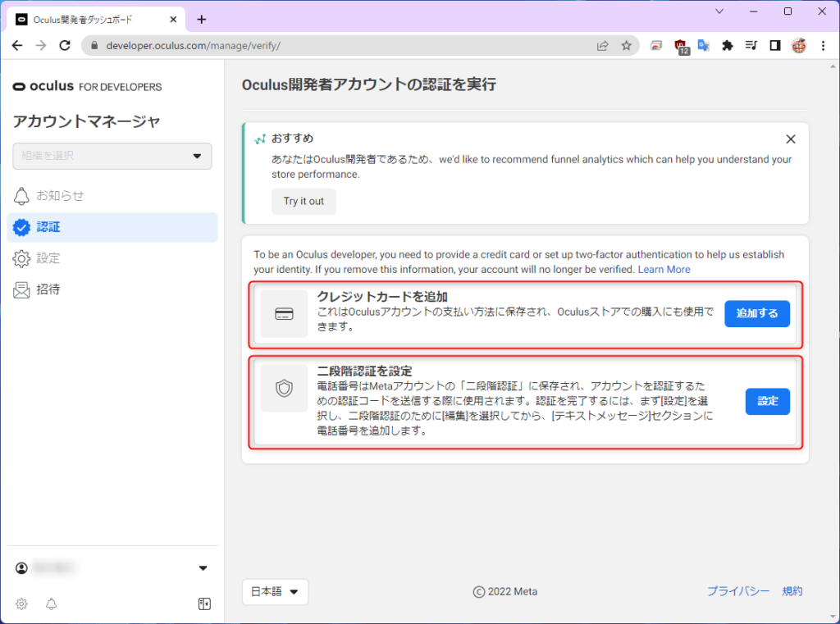Viewport: 840px width, 624px height.
Task: Click the credit card icon tile
Action: click(284, 314)
